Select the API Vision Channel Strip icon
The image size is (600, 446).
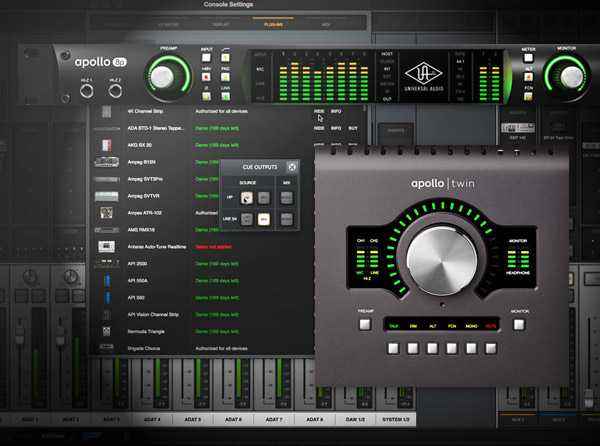point(107,314)
